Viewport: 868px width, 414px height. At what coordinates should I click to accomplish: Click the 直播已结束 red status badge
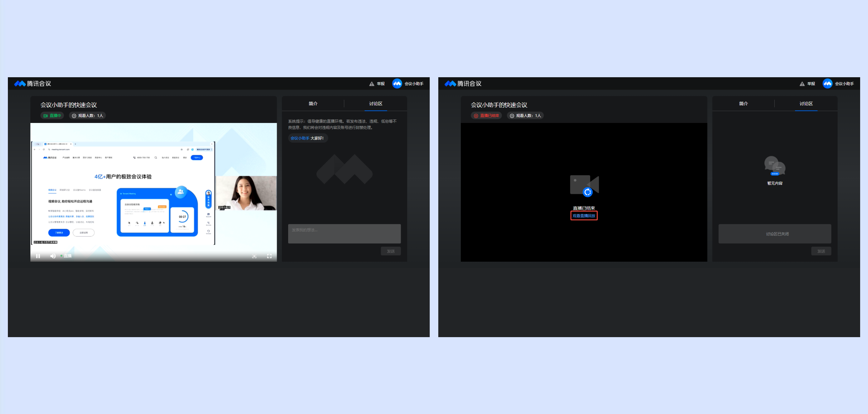tap(486, 115)
